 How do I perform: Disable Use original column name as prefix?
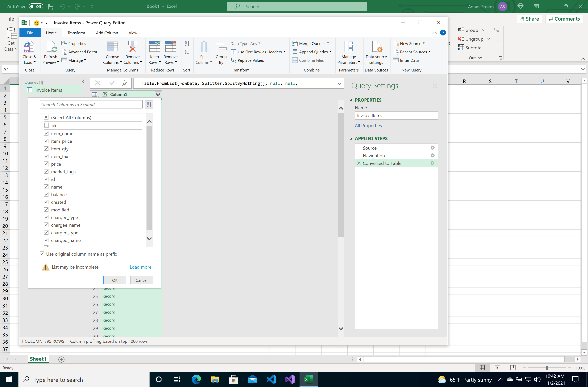pos(42,254)
